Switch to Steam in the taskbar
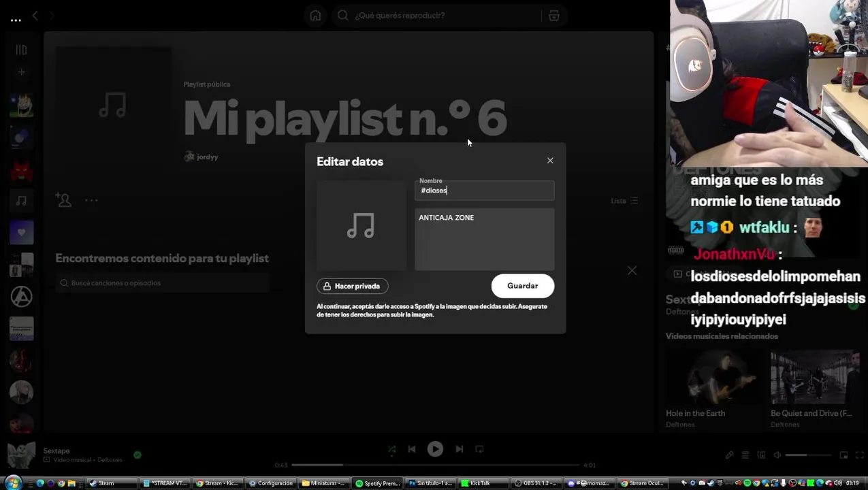The width and height of the screenshot is (868, 490). point(112,483)
